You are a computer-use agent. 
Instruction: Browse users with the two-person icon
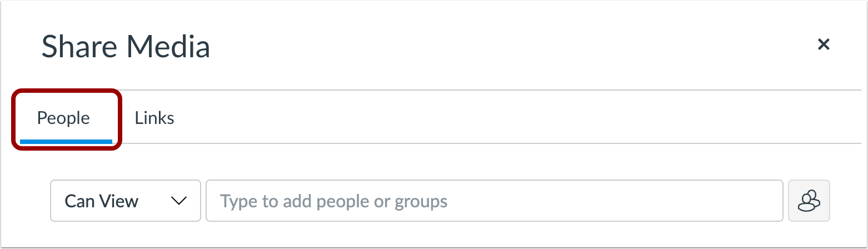point(809,201)
